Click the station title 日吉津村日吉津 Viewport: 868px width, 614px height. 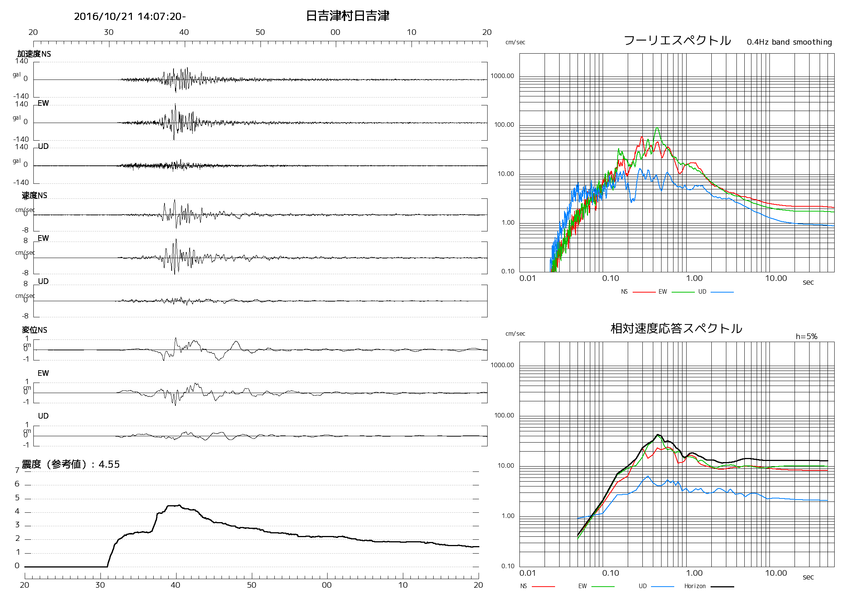[347, 16]
